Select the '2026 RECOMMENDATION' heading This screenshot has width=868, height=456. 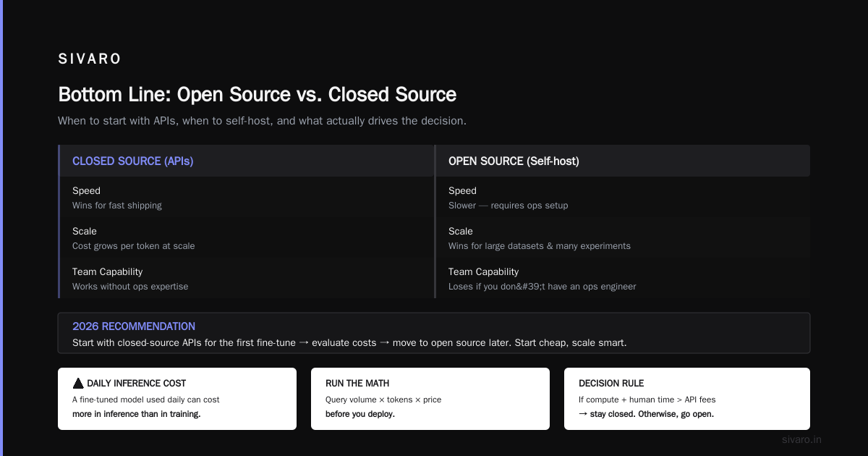[x=134, y=326]
